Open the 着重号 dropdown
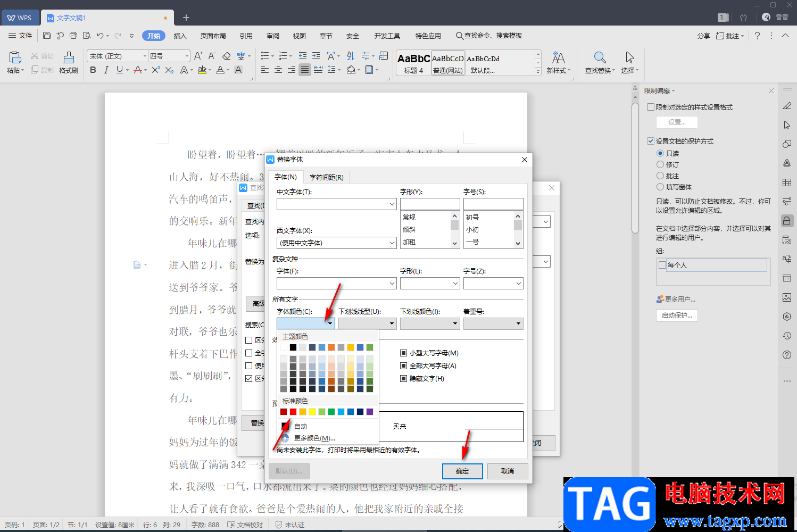 [493, 323]
